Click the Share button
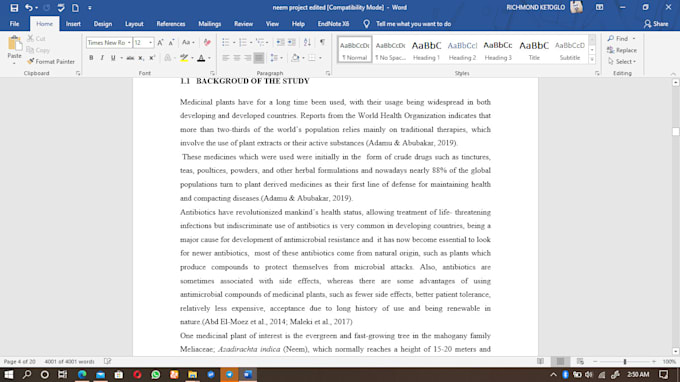The height and width of the screenshot is (382, 680). tap(656, 24)
